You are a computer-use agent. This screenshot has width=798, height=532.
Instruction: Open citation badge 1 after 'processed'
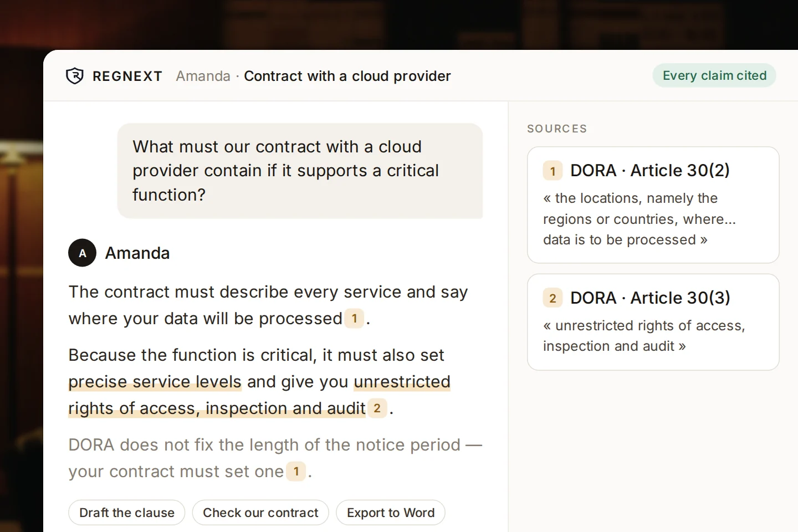click(x=354, y=319)
